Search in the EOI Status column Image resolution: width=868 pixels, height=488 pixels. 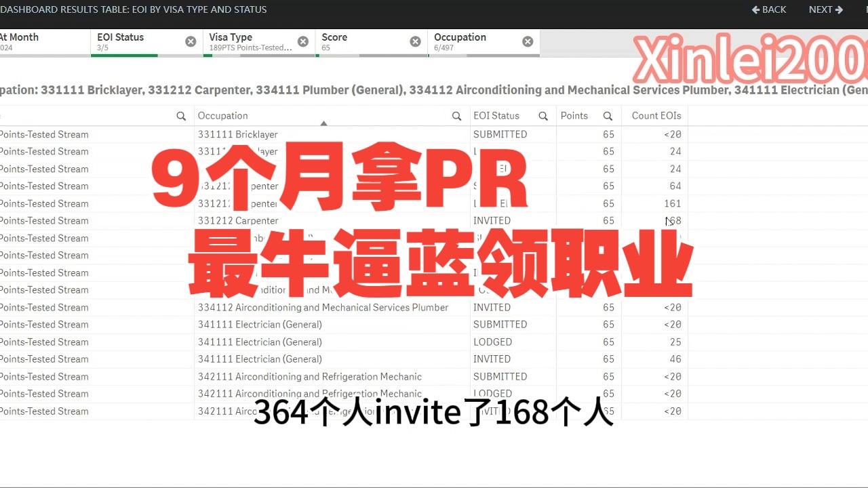[543, 116]
